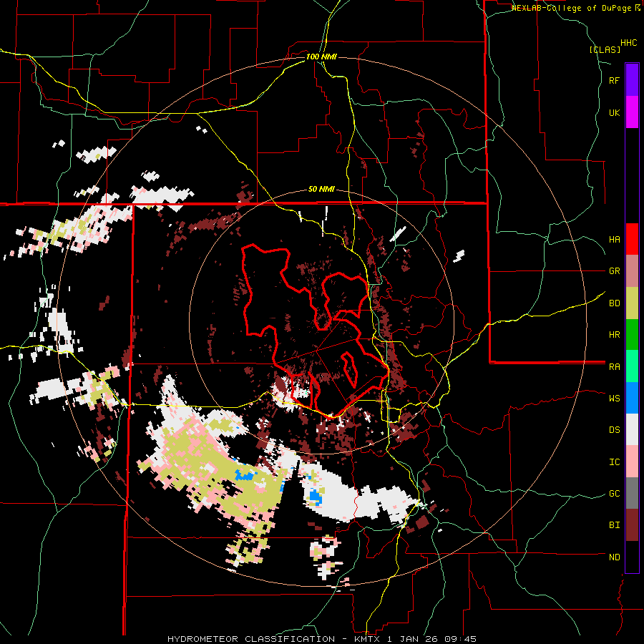Screen dimensions: 644x644
Task: Click the gray GC ground clutter swatch
Action: pyautogui.click(x=632, y=493)
